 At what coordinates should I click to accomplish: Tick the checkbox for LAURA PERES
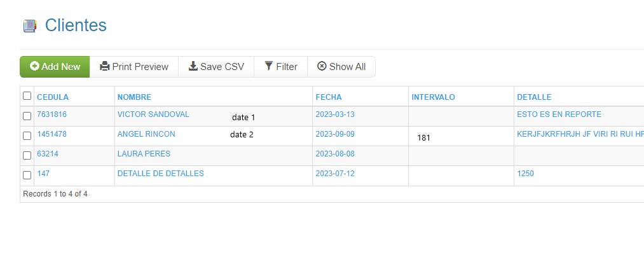point(27,156)
